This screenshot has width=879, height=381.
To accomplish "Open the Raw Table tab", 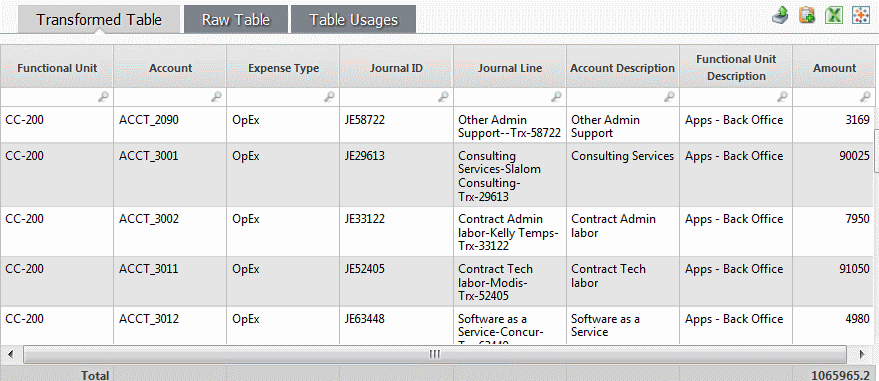I will (x=236, y=20).
